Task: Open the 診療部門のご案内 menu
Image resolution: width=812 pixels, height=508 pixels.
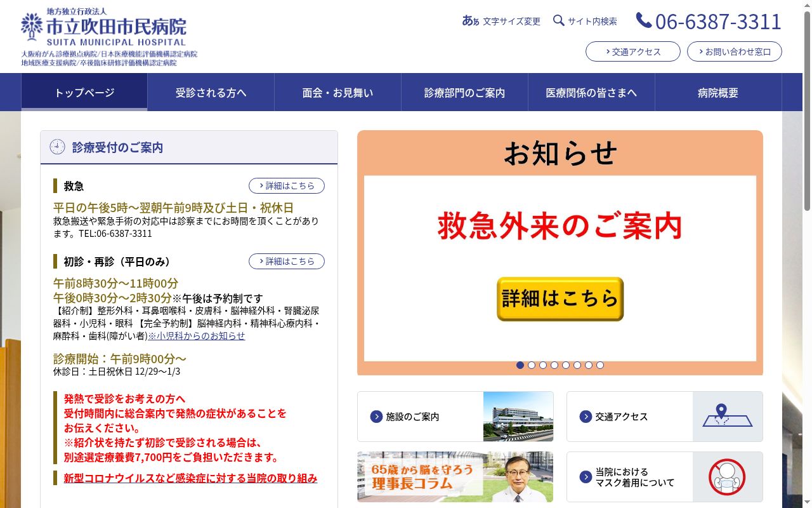Action: (x=465, y=92)
